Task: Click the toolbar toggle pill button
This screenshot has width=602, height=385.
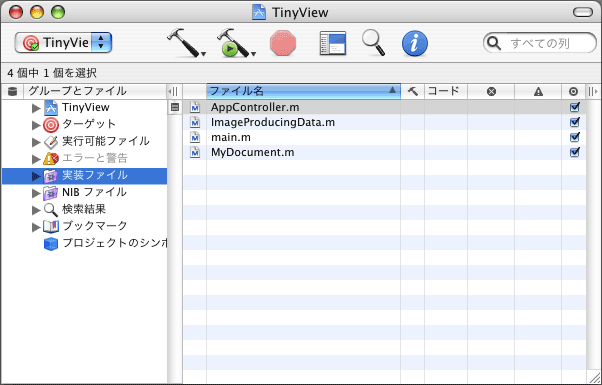Action: point(583,12)
